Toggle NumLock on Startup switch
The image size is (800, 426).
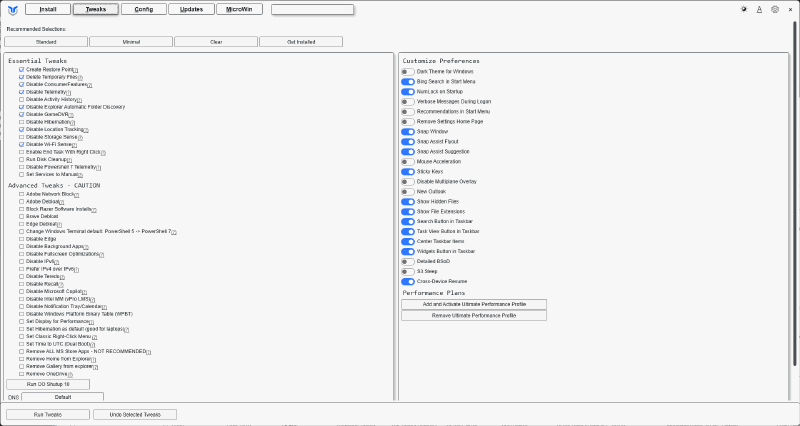[408, 92]
